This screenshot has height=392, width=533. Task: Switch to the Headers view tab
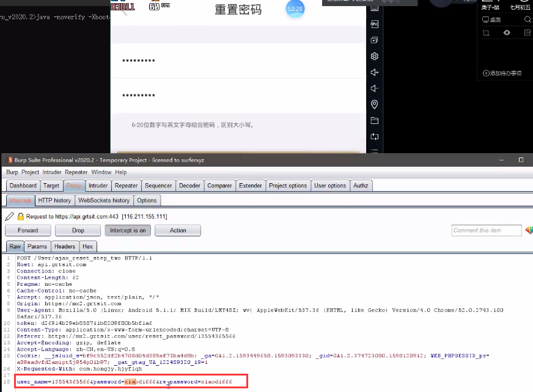[x=65, y=247]
